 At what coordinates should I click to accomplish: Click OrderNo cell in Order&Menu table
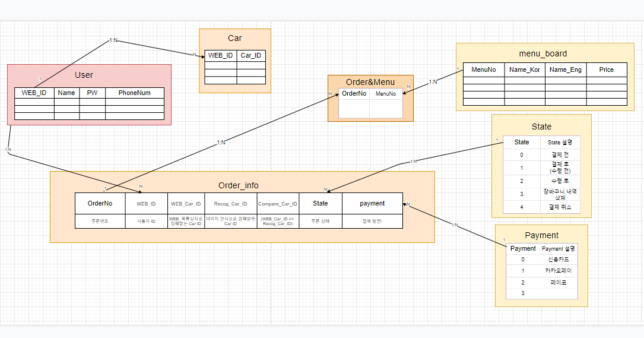(x=354, y=94)
